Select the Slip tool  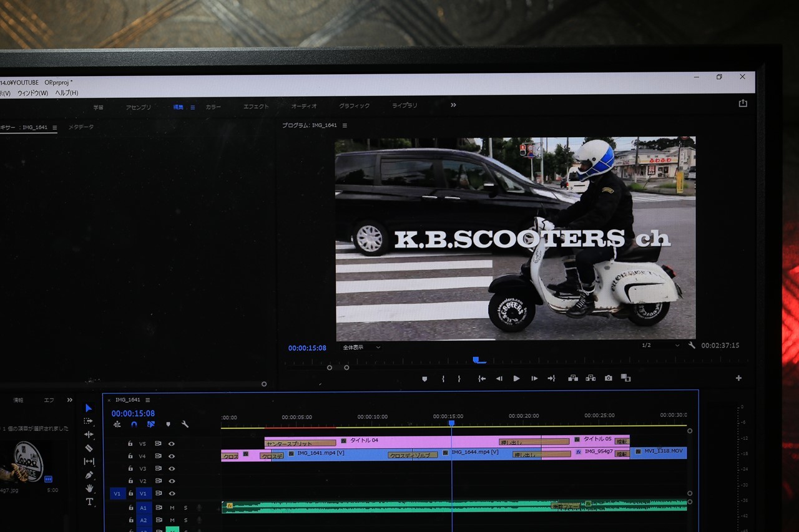[x=89, y=462]
